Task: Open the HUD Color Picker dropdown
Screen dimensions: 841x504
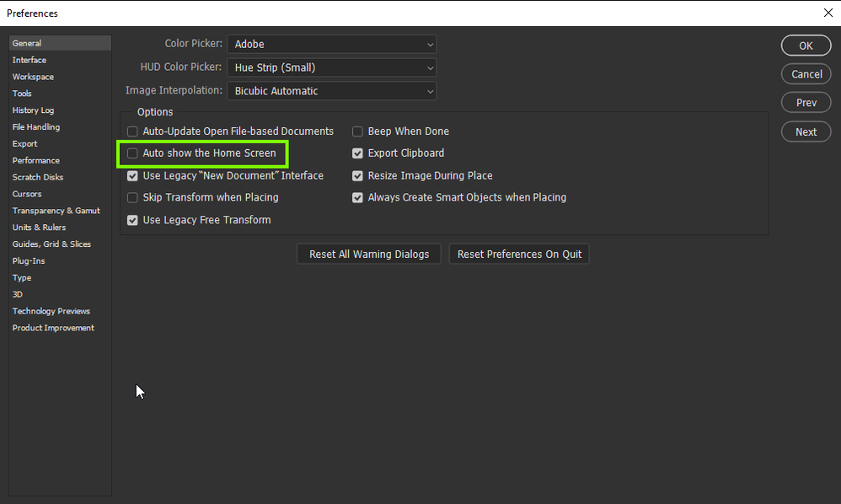Action: [331, 67]
